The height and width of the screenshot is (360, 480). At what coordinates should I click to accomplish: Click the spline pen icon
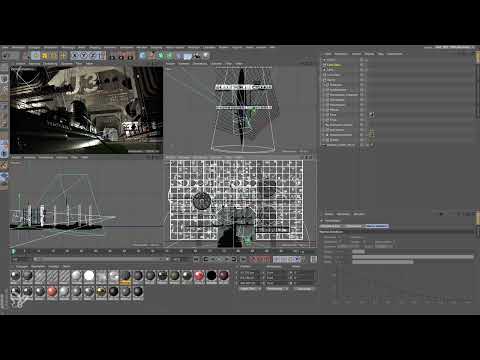[152, 56]
